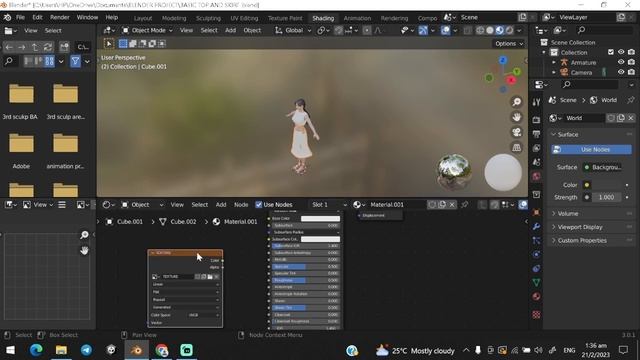Viewport: 640px width, 360px height.
Task: Open the Object Mode dropdown
Action: 148,30
